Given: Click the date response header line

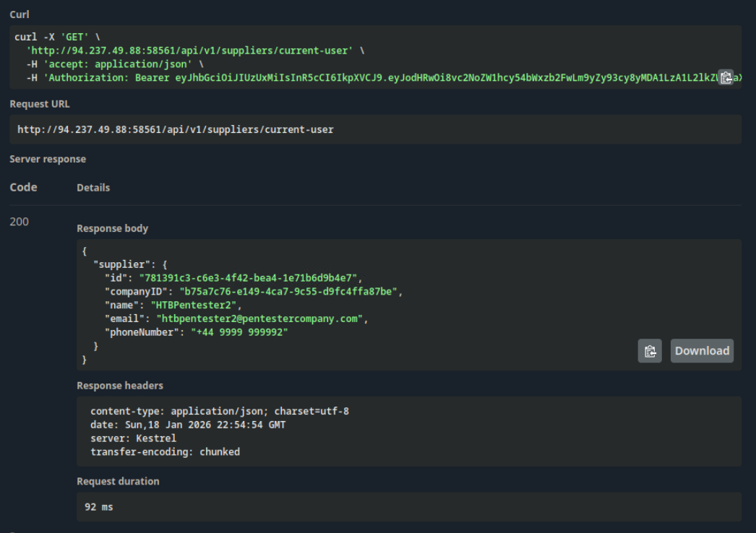Looking at the screenshot, I should pos(187,425).
